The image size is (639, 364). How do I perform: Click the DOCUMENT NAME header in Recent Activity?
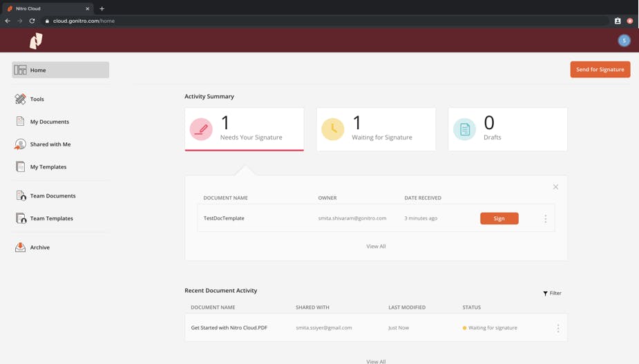(213, 307)
